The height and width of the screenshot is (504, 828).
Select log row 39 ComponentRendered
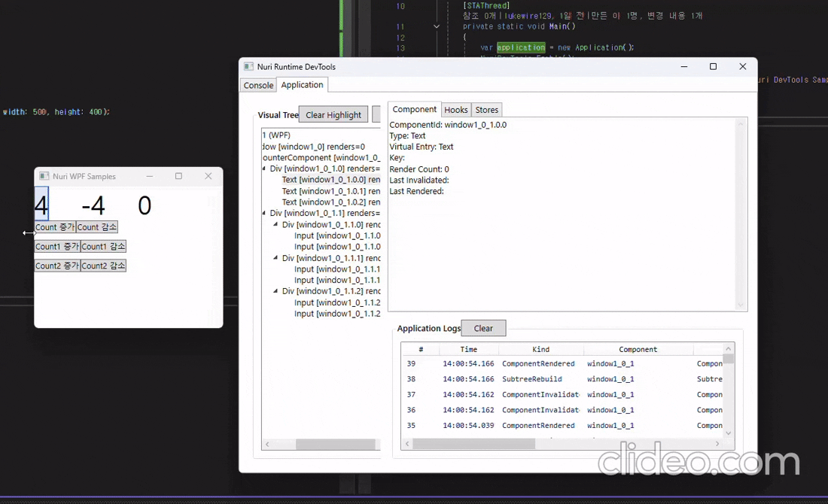coord(562,363)
